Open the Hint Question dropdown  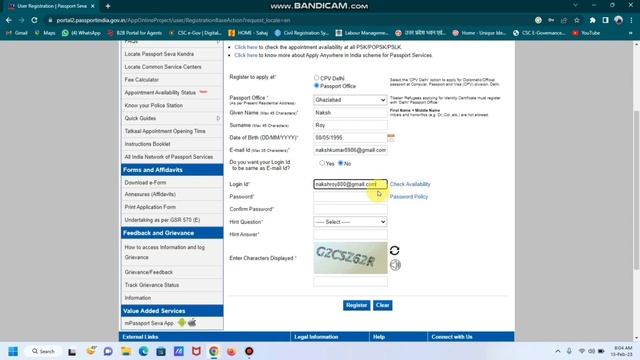coord(350,222)
